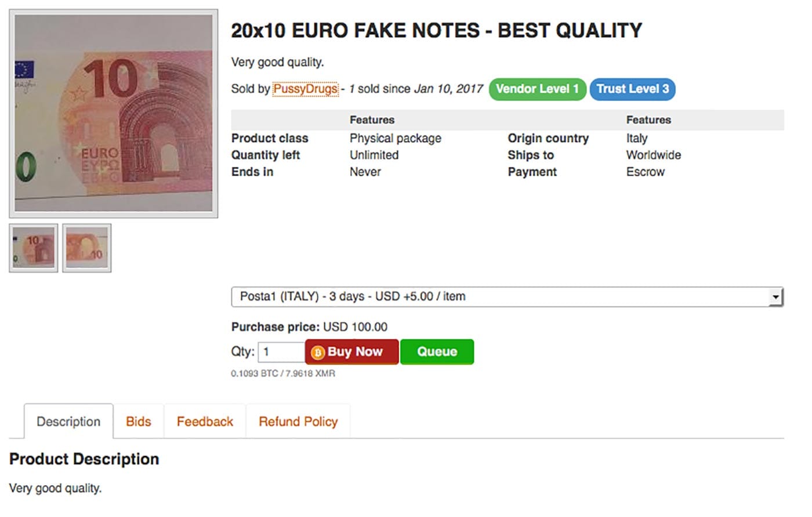Screen dimensions: 812x517
Task: Click the Product Description heading
Action: point(84,459)
